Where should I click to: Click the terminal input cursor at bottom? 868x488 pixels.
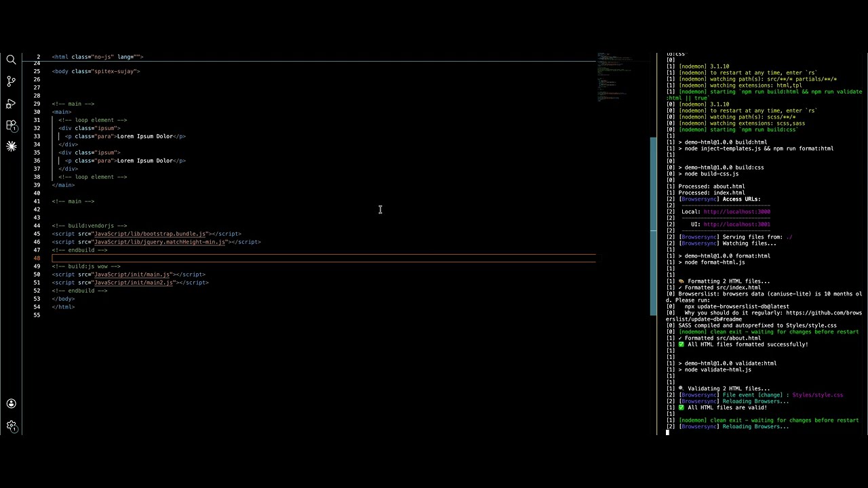(668, 432)
